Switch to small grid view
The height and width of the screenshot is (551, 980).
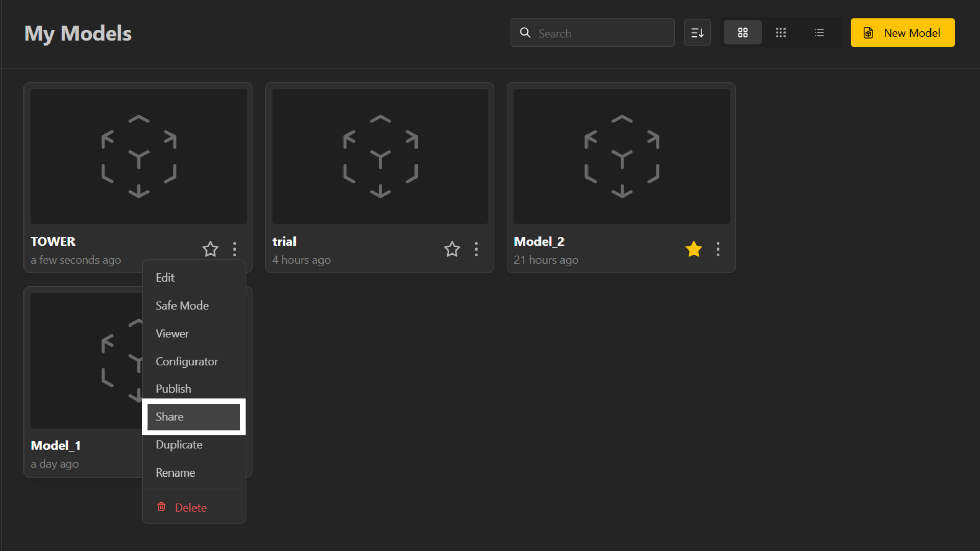pos(781,33)
